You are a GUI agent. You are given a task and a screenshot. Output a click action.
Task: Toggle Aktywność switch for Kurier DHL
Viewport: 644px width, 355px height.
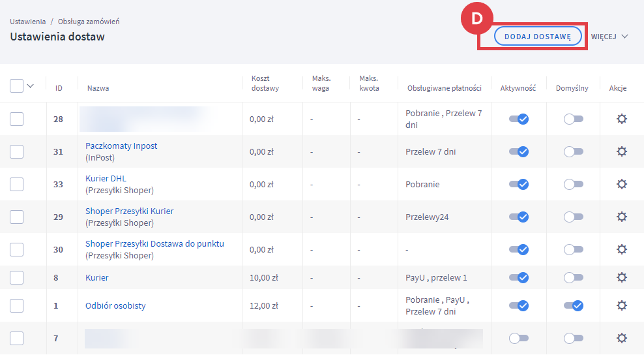click(x=519, y=184)
